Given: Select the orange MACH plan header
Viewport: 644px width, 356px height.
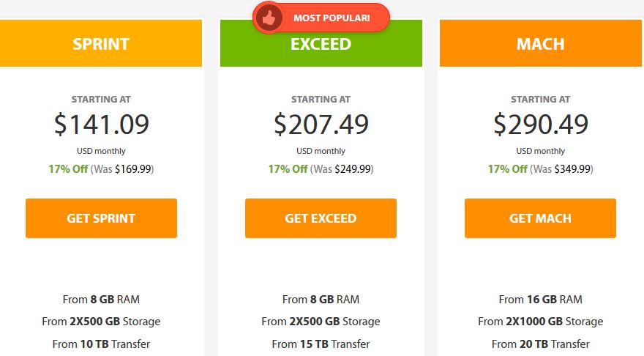Looking at the screenshot, I should [x=541, y=43].
